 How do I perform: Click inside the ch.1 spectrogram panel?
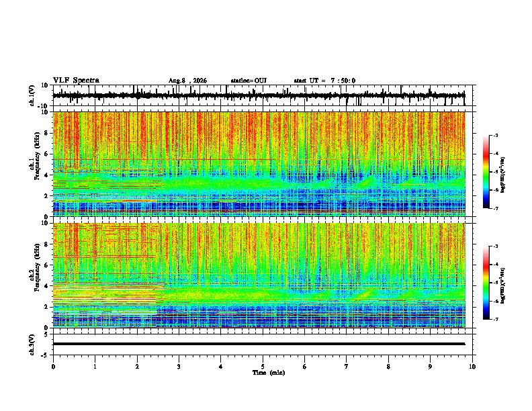[259, 164]
